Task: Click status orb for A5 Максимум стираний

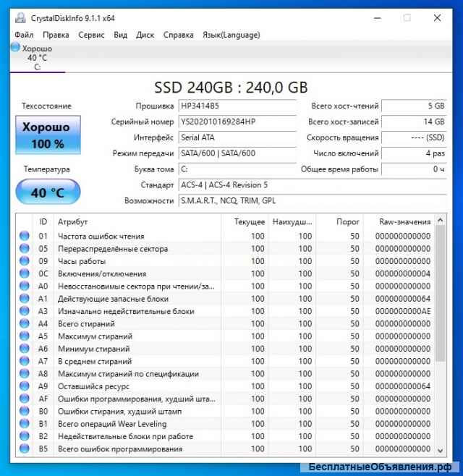Action: (25, 336)
